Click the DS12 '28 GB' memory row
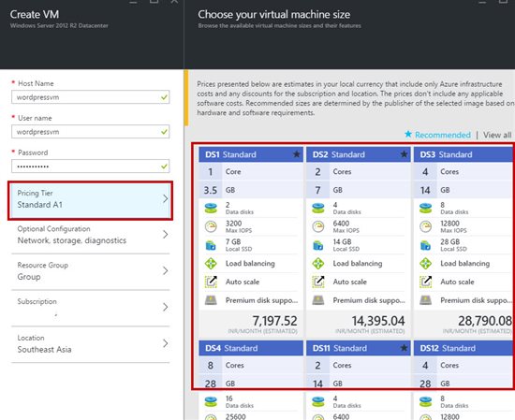The width and height of the screenshot is (515, 420). 464,384
